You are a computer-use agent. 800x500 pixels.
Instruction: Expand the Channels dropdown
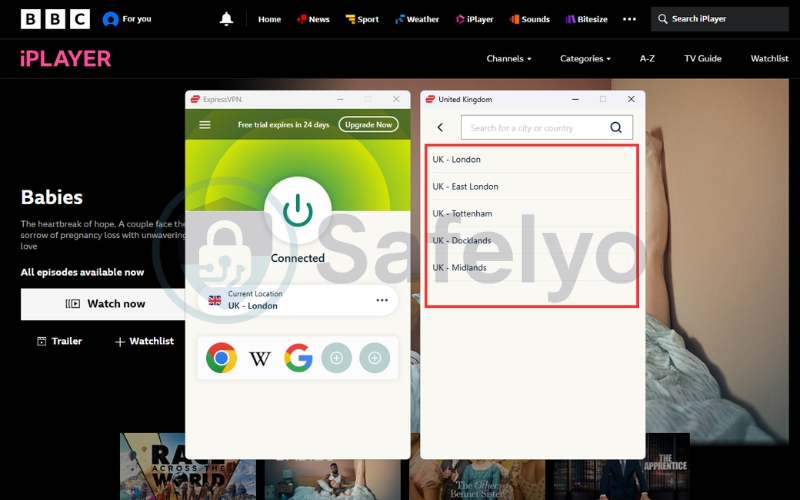509,59
